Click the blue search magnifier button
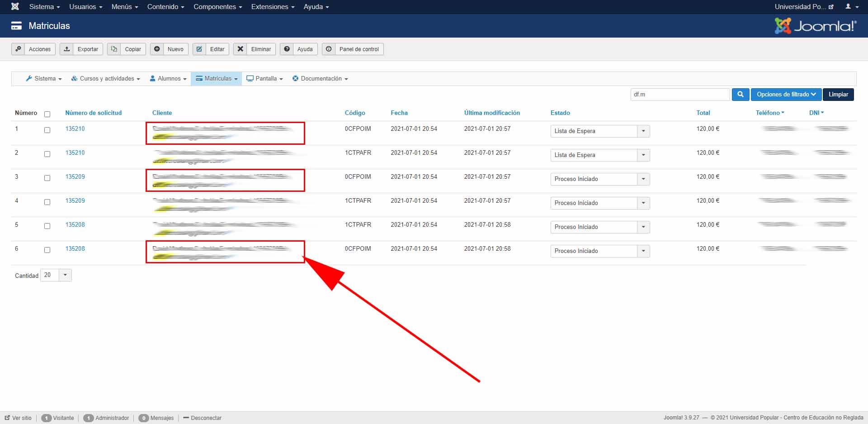Screen dimensions: 868x424 (x=740, y=95)
